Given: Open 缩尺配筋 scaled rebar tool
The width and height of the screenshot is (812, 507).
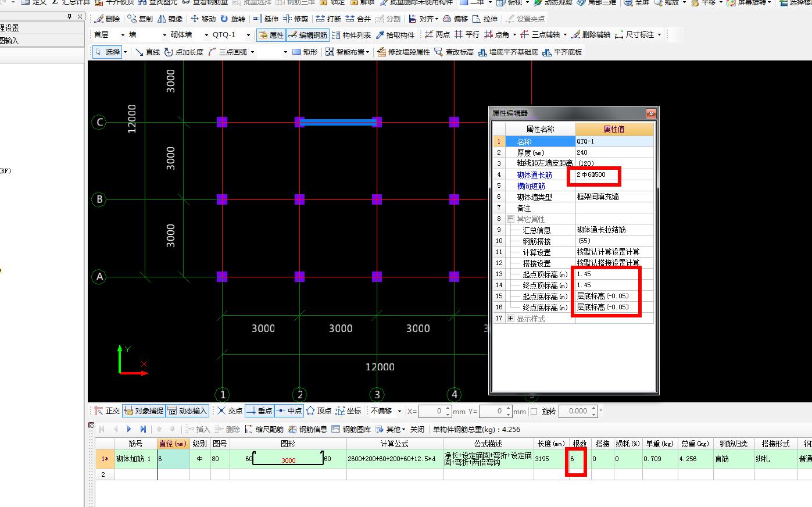Looking at the screenshot, I should 264,429.
